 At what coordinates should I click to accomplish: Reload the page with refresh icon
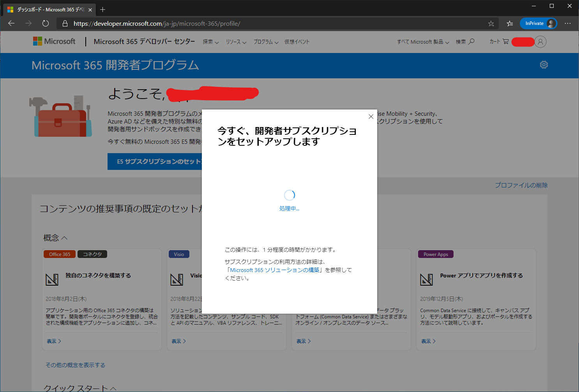click(x=46, y=23)
